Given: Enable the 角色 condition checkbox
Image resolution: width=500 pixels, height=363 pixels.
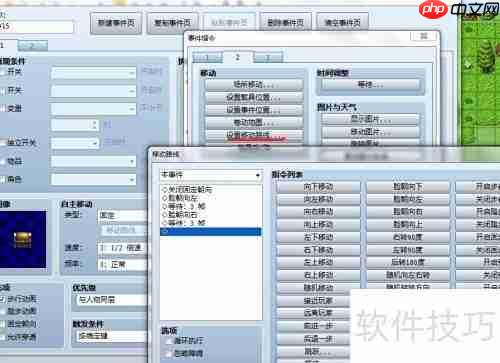Looking at the screenshot, I should [3, 179].
